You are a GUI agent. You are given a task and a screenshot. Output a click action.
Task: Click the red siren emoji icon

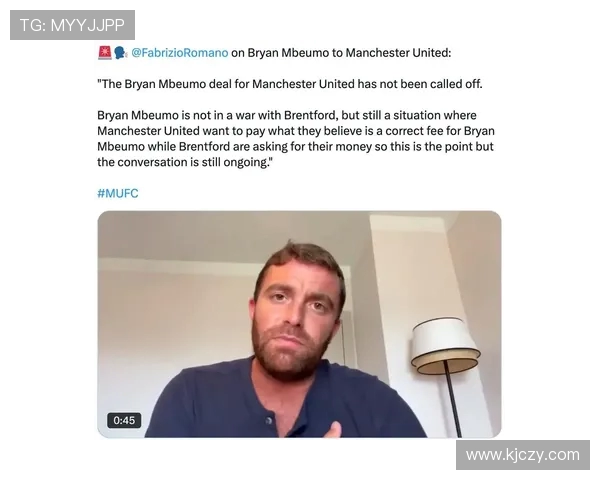click(x=104, y=53)
